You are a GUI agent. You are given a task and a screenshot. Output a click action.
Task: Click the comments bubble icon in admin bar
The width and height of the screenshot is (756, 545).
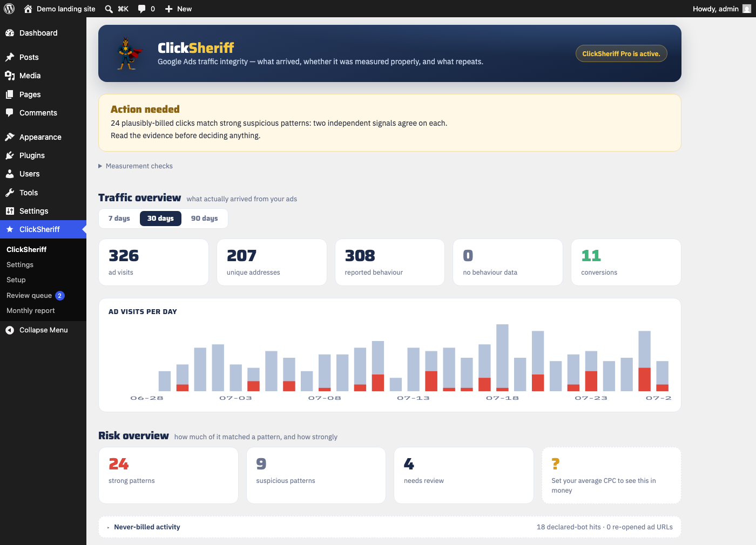tap(142, 9)
